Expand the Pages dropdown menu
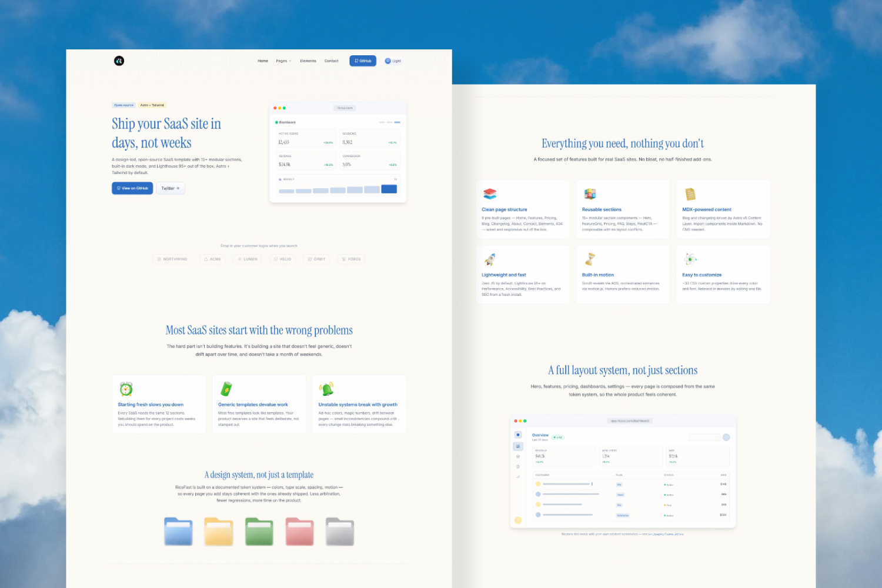Screen dimensions: 882x588 pyautogui.click(x=283, y=61)
